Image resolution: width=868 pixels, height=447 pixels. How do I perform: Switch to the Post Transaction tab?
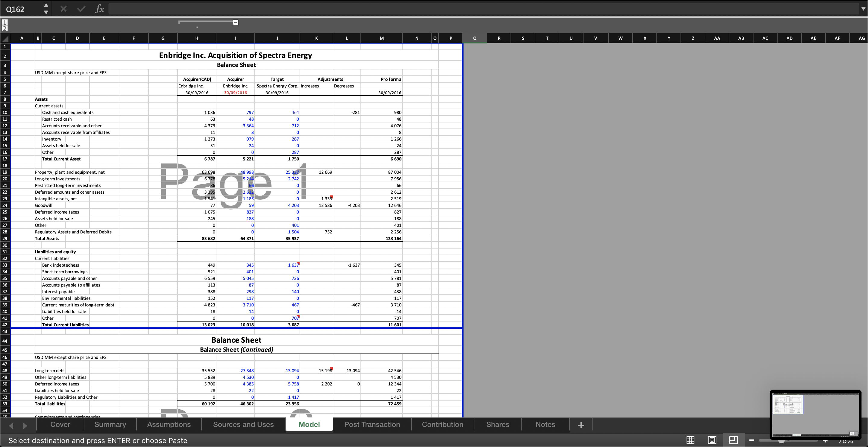pos(372,424)
